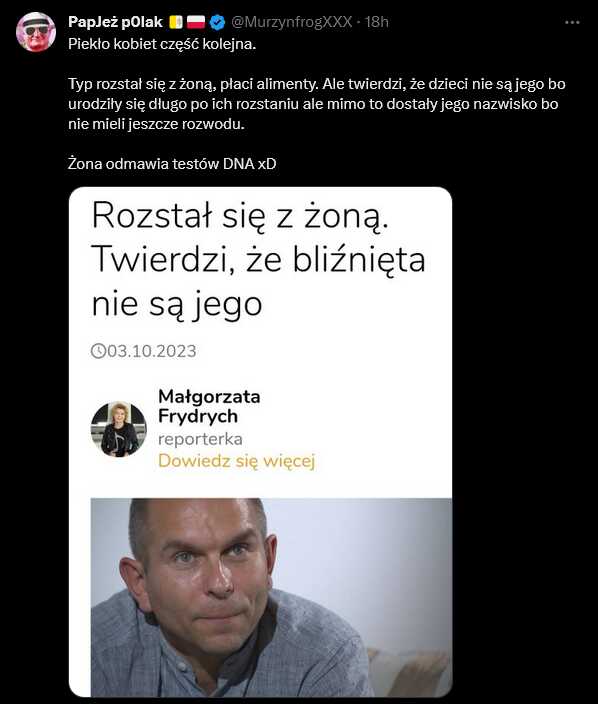The image size is (598, 704).
Task: Click the 'Żona odmawia testów DNA xD' line
Action: (x=172, y=163)
